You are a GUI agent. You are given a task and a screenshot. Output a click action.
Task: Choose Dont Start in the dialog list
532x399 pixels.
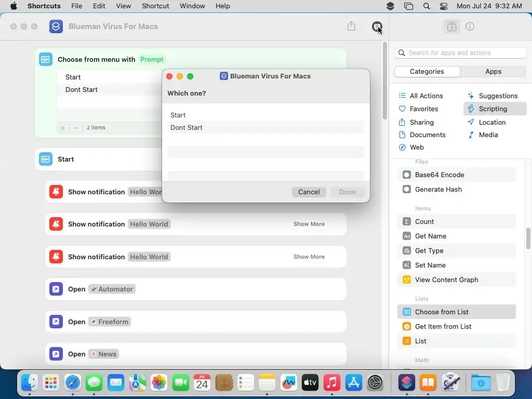[x=266, y=128]
